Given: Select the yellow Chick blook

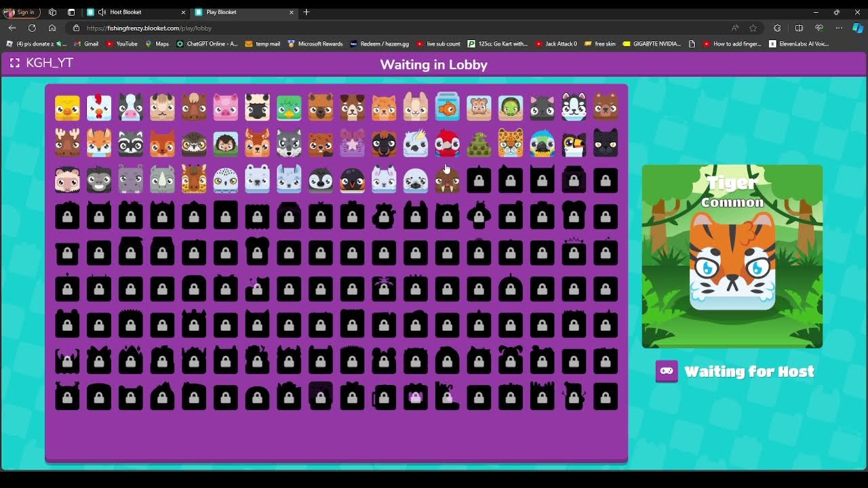Looking at the screenshot, I should pos(67,108).
